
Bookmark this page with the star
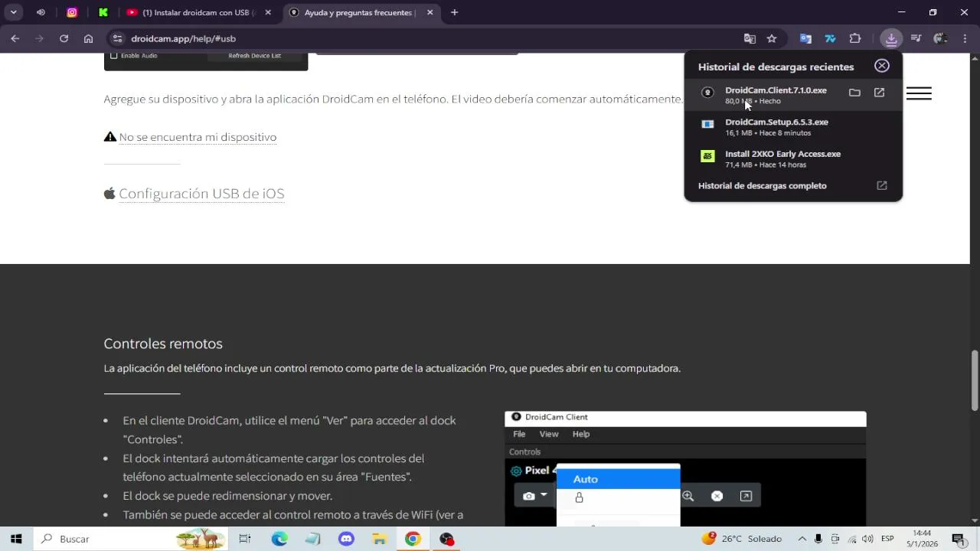[x=772, y=38]
